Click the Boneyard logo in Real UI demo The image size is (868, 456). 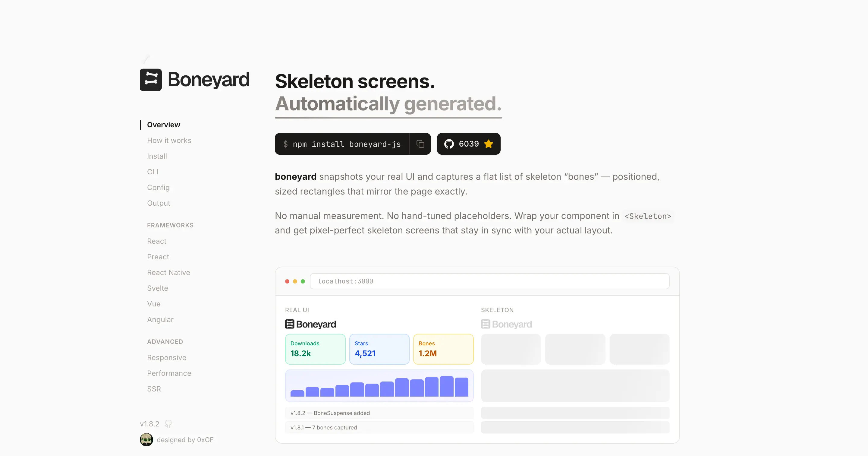pos(311,324)
